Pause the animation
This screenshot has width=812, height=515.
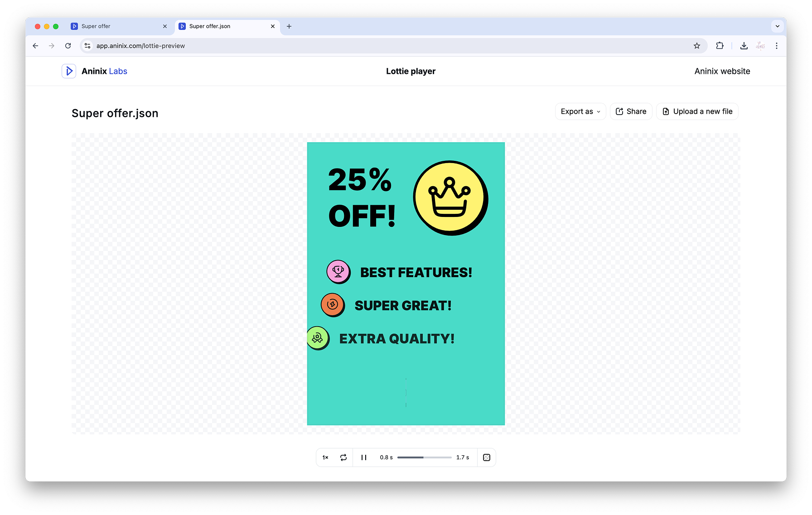pyautogui.click(x=363, y=457)
